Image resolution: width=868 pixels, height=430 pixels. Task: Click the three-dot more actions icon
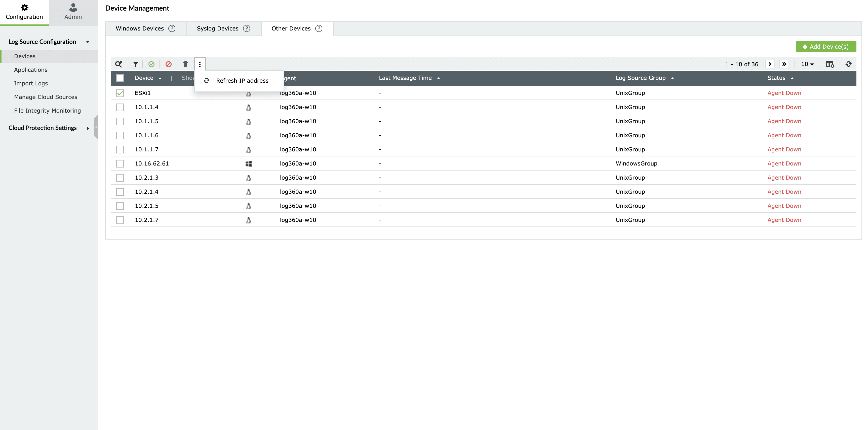pos(200,64)
